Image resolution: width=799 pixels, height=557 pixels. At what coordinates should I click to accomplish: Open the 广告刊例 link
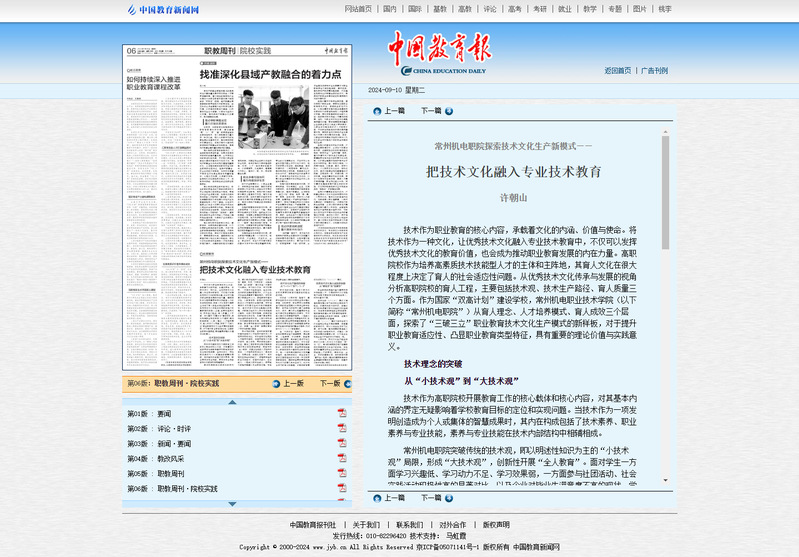tap(654, 71)
